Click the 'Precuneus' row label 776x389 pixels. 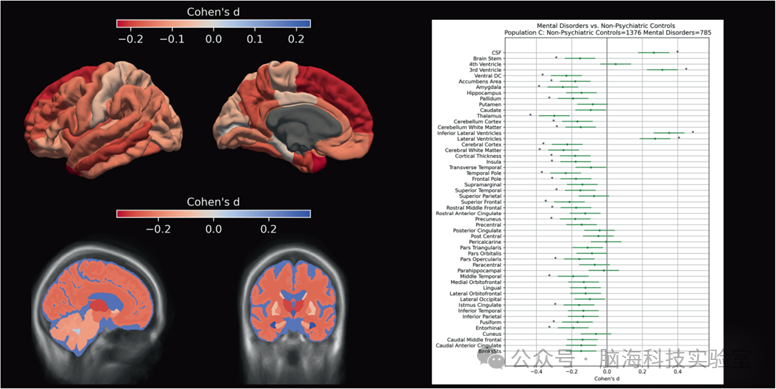(x=488, y=219)
